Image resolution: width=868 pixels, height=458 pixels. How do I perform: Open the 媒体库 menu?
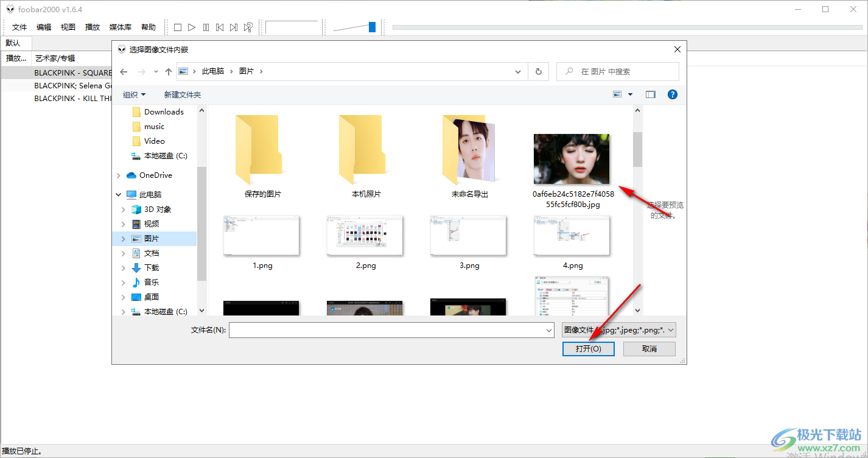pyautogui.click(x=121, y=27)
